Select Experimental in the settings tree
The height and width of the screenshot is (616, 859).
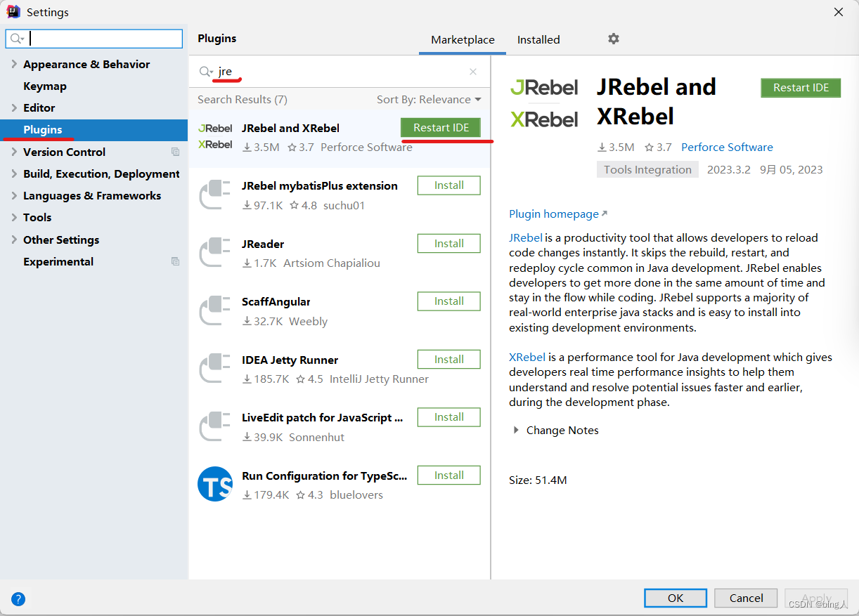point(58,261)
